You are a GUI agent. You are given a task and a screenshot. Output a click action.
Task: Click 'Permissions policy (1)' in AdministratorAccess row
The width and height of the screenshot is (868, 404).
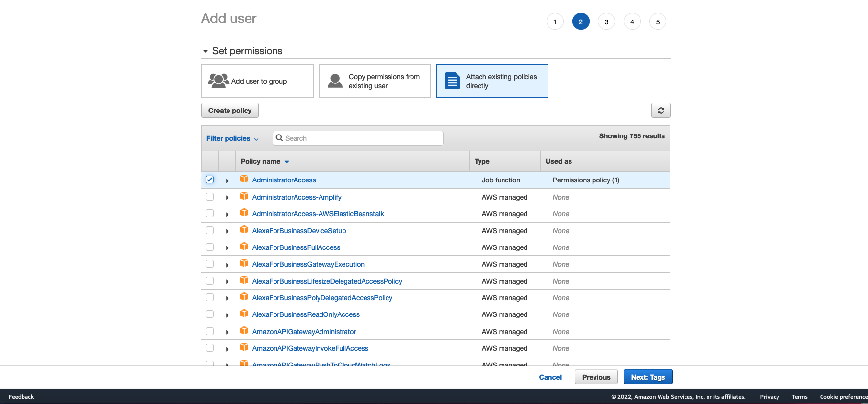pyautogui.click(x=586, y=180)
